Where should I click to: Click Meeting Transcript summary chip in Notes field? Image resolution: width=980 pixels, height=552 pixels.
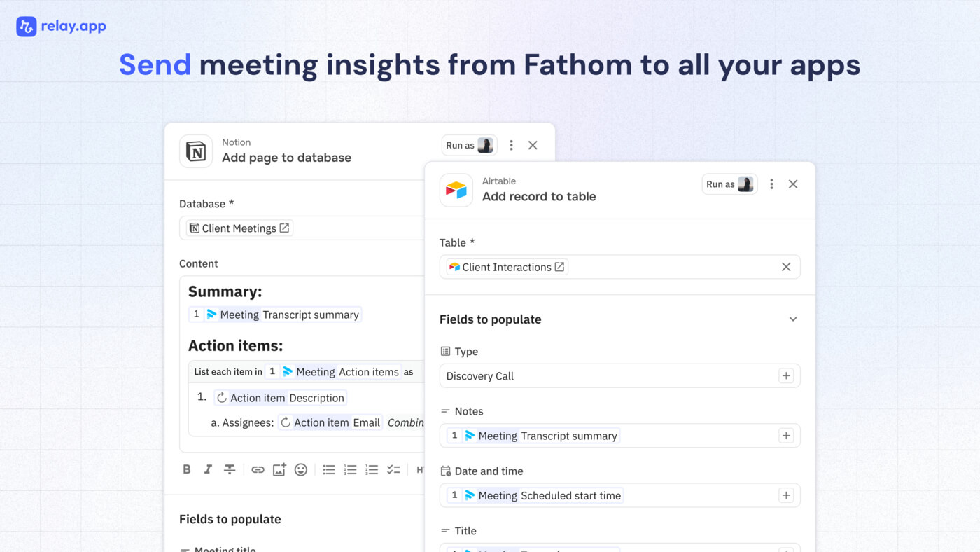point(533,436)
